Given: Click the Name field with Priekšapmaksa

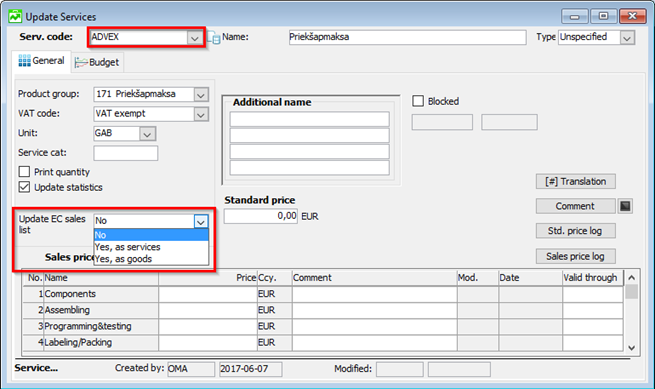Looking at the screenshot, I should [407, 37].
